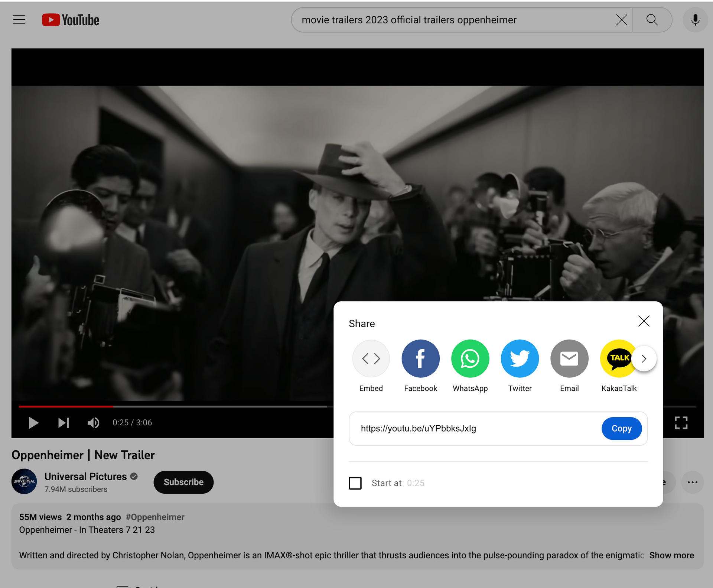This screenshot has width=713, height=588.
Task: Click the video title Oppenheimer | New Trailer
Action: point(83,455)
